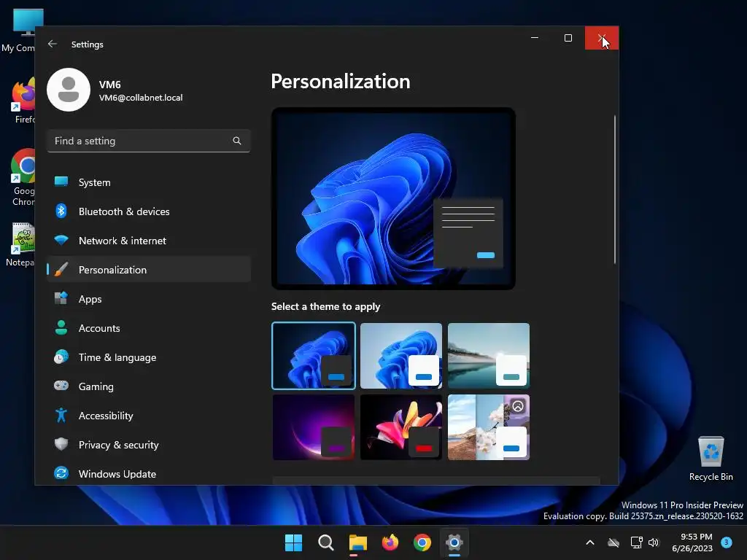Select Apps in the sidebar
The width and height of the screenshot is (747, 560).
pyautogui.click(x=149, y=299)
